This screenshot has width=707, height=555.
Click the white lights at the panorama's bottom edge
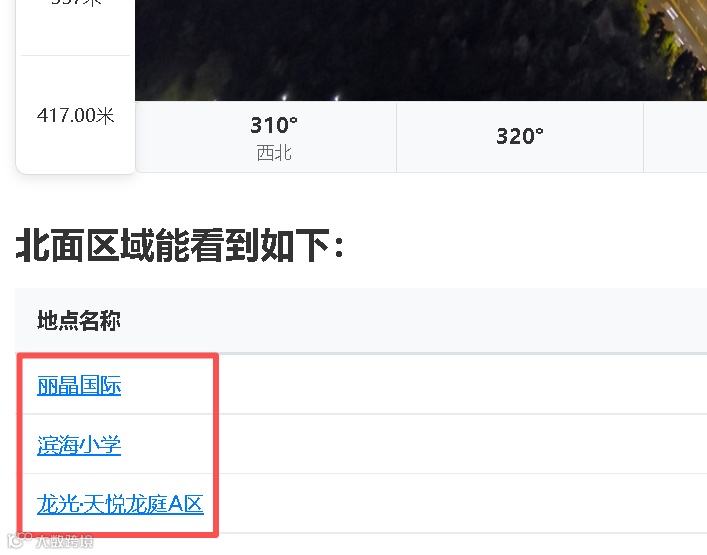[x=310, y=96]
